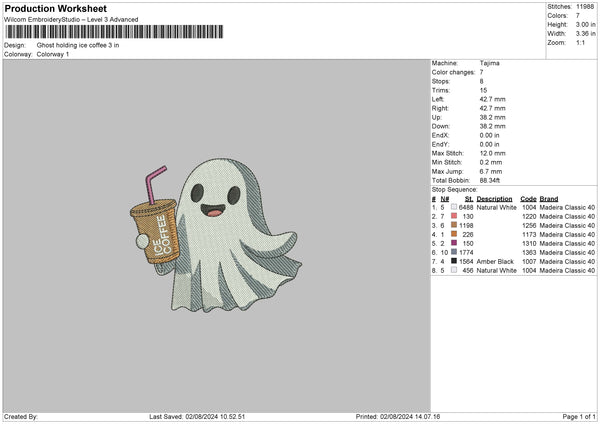The width and height of the screenshot is (600, 424).
Task: Click the orange swatch for code 1173
Action: click(454, 234)
